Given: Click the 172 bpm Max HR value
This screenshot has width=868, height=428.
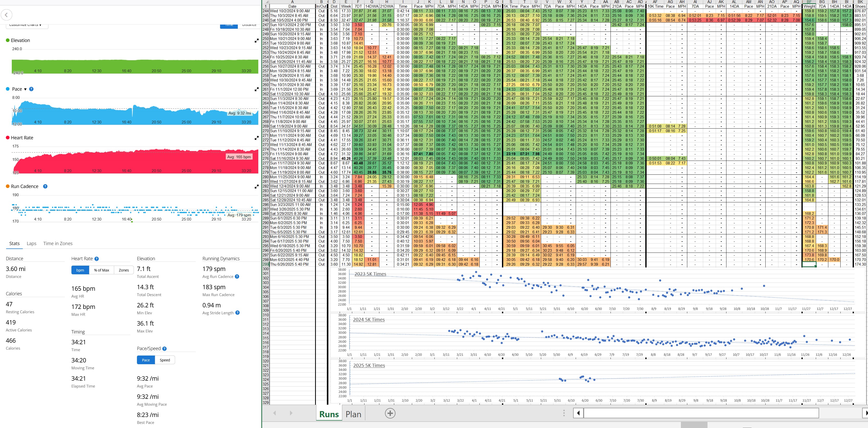Looking at the screenshot, I should point(83,307).
